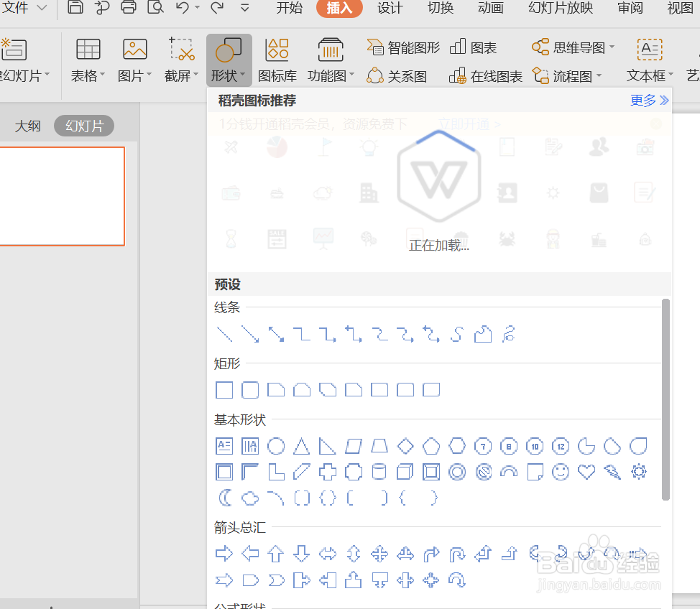Screen dimensions: 700x609
Task: Insert a 关系图 relationship diagram
Action: [397, 76]
